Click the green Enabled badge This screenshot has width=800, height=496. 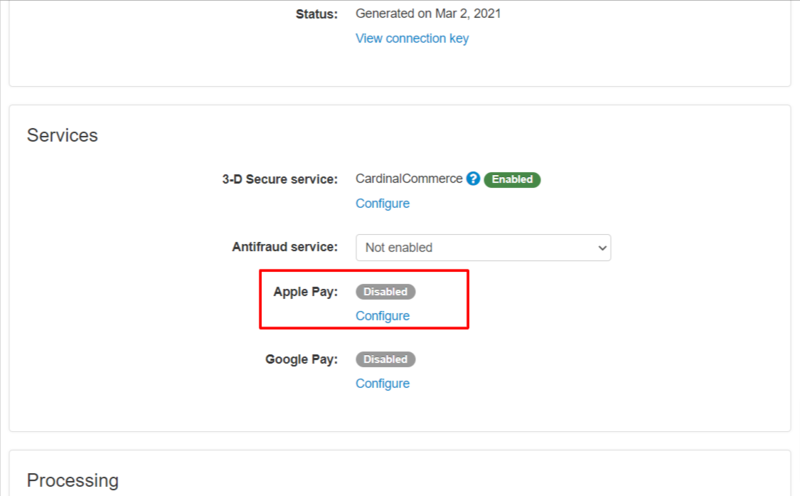click(512, 180)
